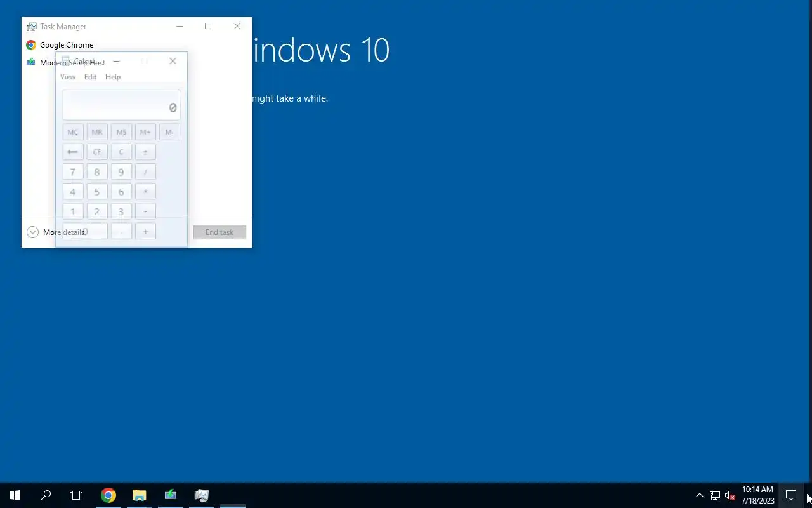Show hidden system tray icons

700,495
